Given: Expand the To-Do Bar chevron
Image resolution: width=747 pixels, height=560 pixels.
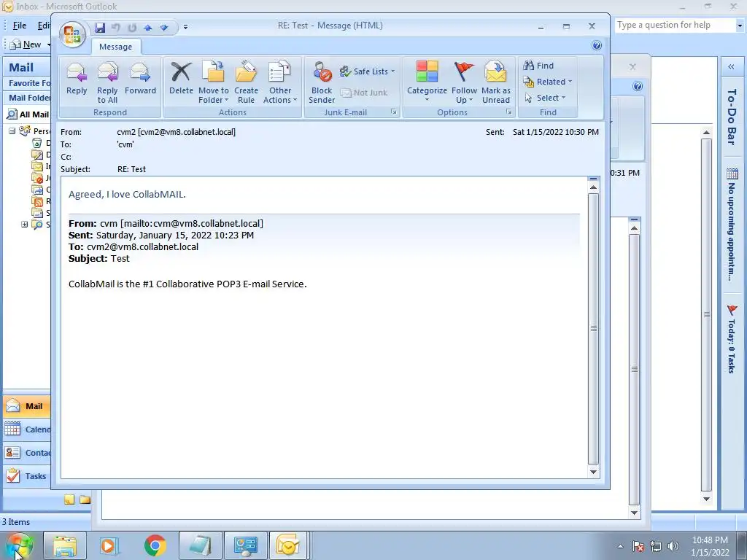Looking at the screenshot, I should tap(731, 66).
